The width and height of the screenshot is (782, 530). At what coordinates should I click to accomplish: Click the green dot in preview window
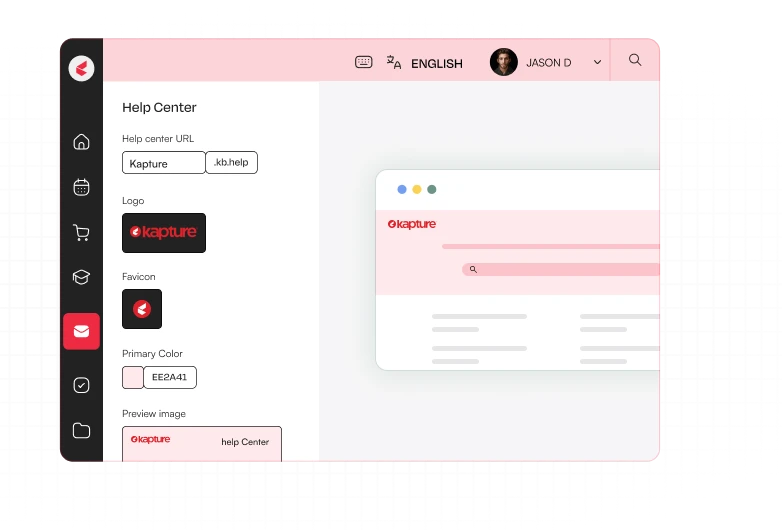432,189
